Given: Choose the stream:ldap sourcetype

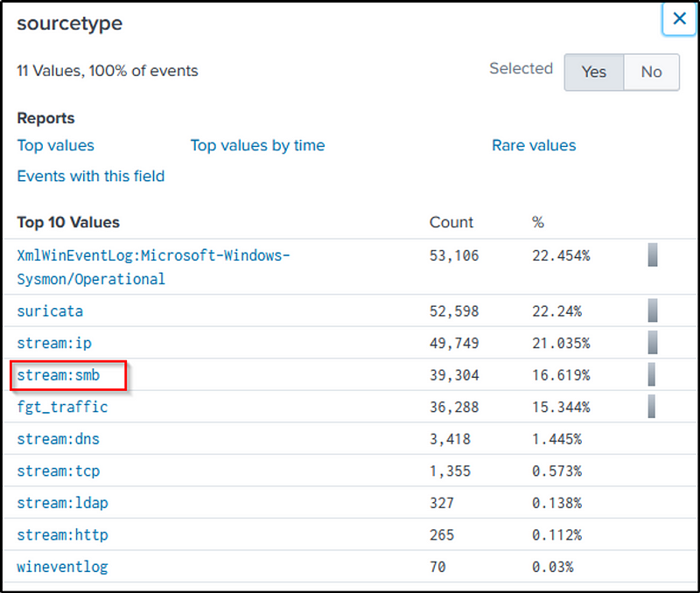Looking at the screenshot, I should point(62,503).
